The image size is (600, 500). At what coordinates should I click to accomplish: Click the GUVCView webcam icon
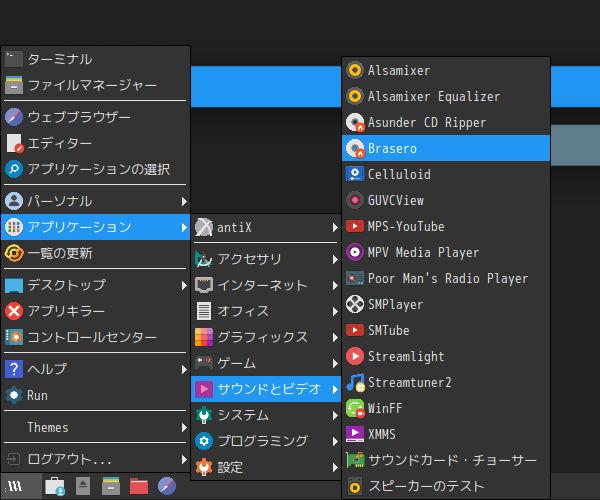355,200
